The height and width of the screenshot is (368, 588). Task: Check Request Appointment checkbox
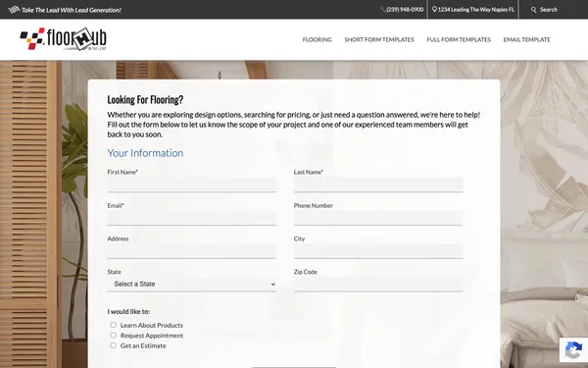[114, 335]
